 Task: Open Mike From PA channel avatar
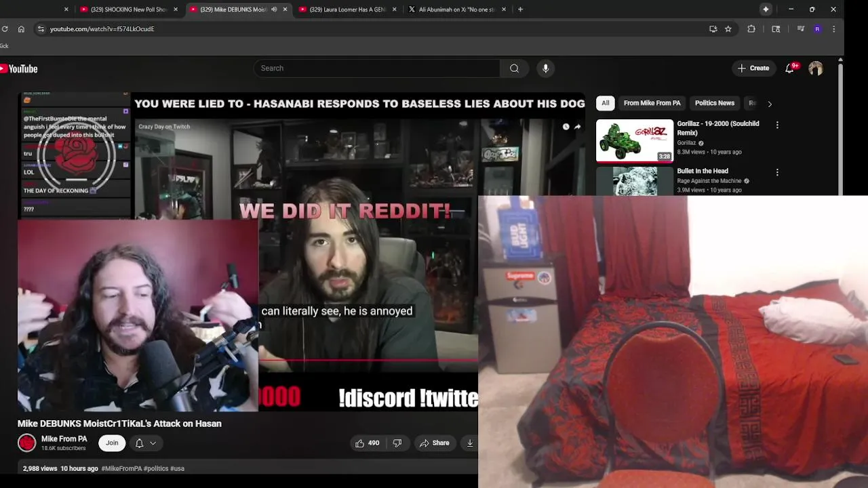click(26, 443)
